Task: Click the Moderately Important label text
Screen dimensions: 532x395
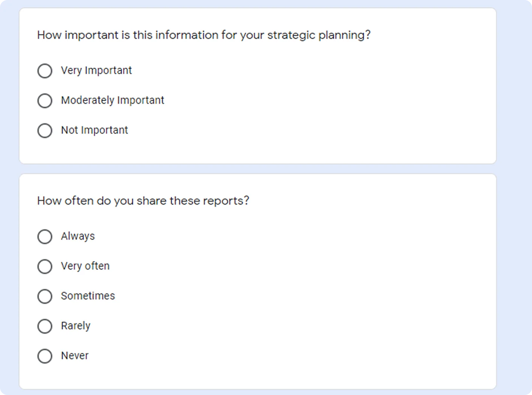Action: point(112,100)
